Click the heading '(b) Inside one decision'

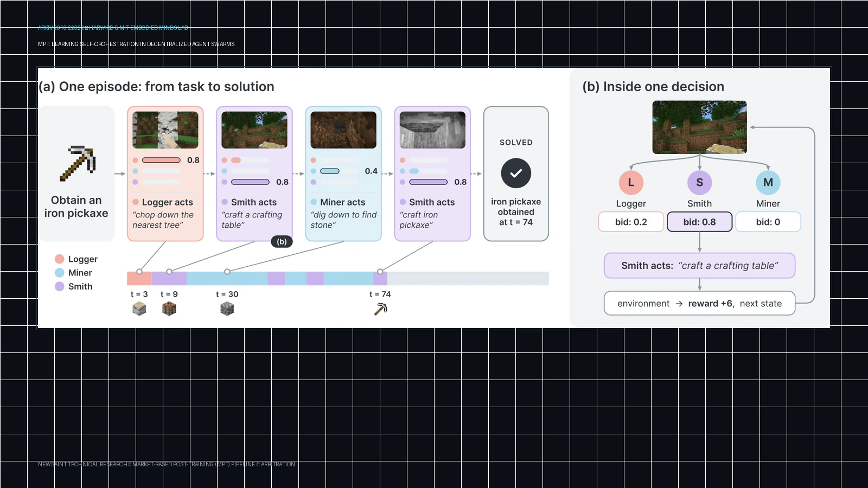click(653, 87)
